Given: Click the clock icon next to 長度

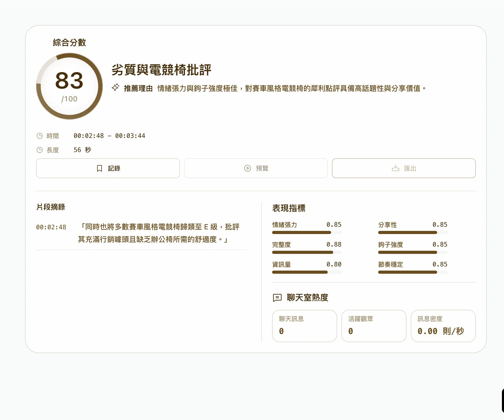Looking at the screenshot, I should pos(40,150).
